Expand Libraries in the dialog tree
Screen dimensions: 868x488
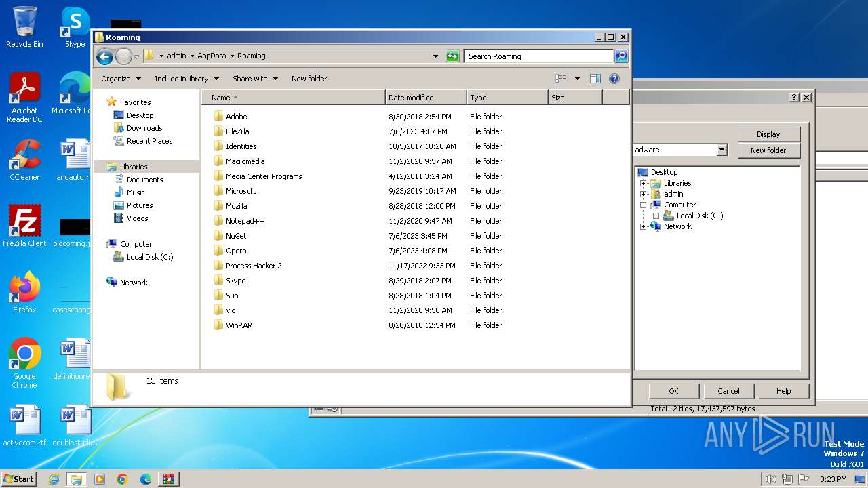pos(643,183)
